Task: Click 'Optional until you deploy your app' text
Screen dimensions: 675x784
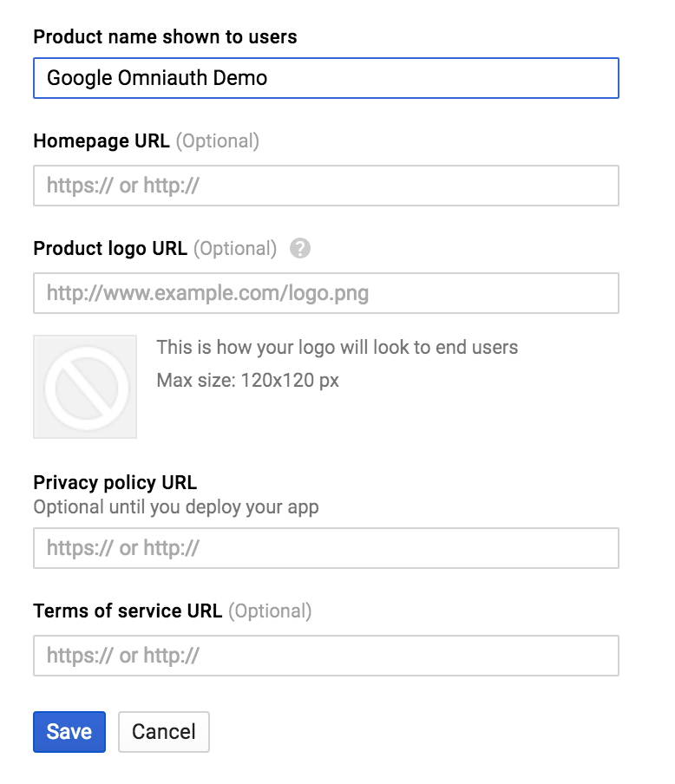Action: [176, 507]
